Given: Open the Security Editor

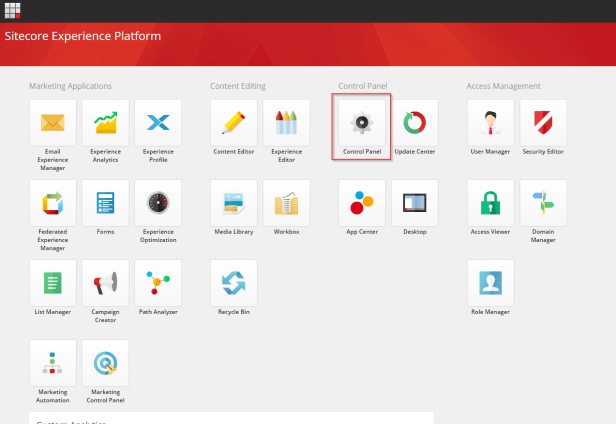Looking at the screenshot, I should click(543, 123).
